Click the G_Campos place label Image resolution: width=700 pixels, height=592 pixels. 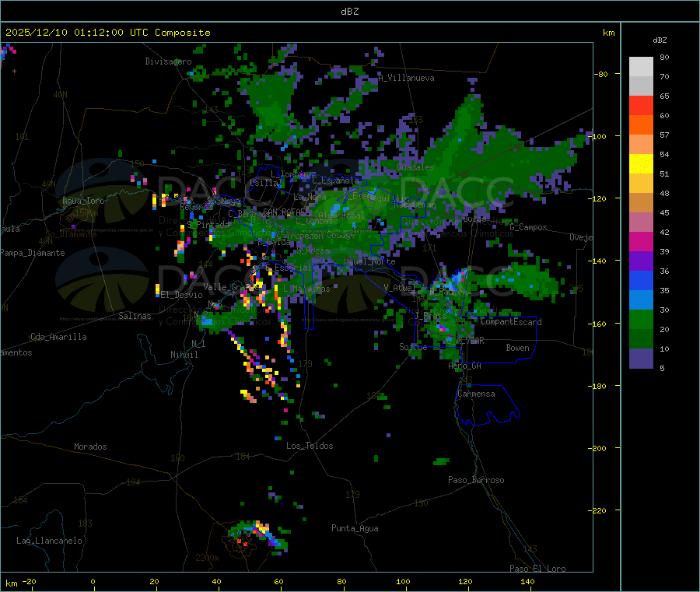point(529,227)
